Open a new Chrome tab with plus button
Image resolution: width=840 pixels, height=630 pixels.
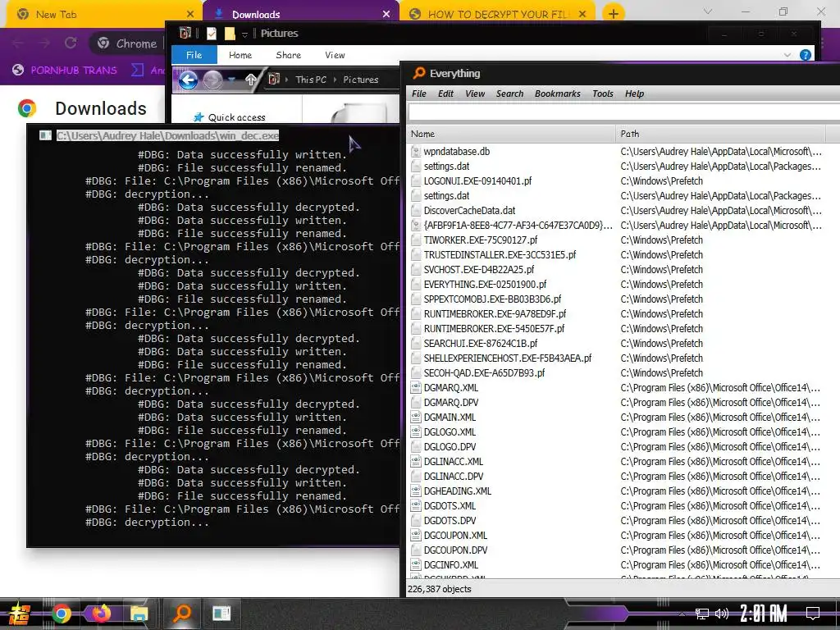tap(614, 14)
